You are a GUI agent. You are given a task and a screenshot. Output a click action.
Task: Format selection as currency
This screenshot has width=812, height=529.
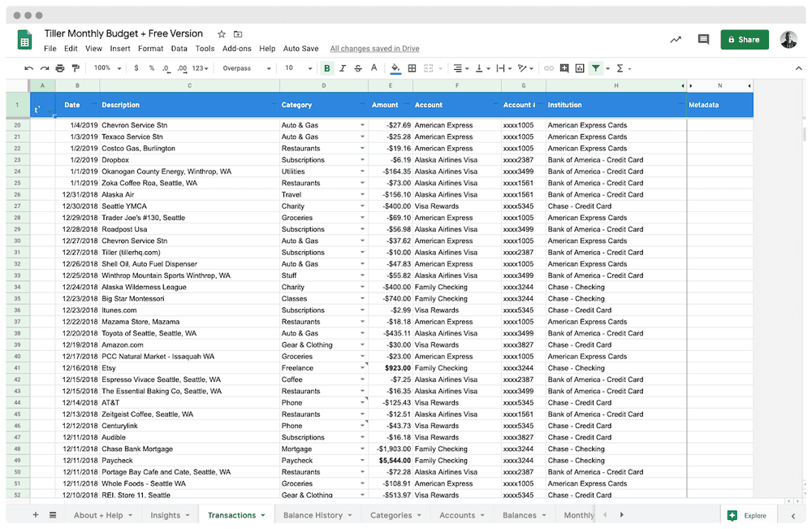[136, 68]
